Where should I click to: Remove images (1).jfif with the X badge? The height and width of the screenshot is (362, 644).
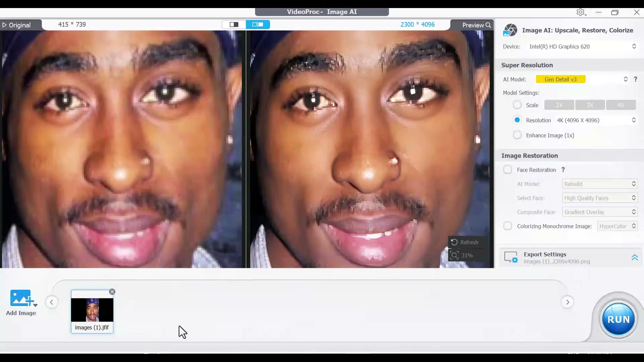click(112, 292)
